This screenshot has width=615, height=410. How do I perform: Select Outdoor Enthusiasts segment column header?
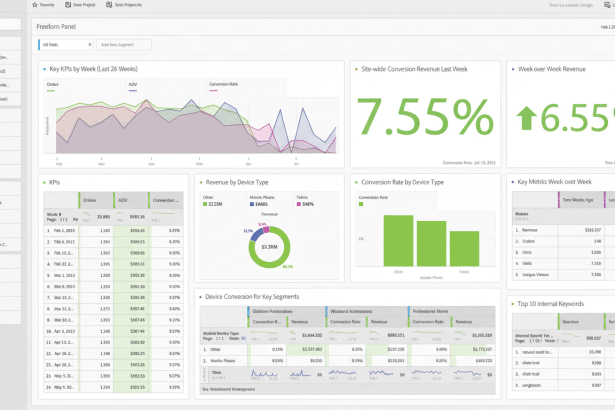point(270,310)
